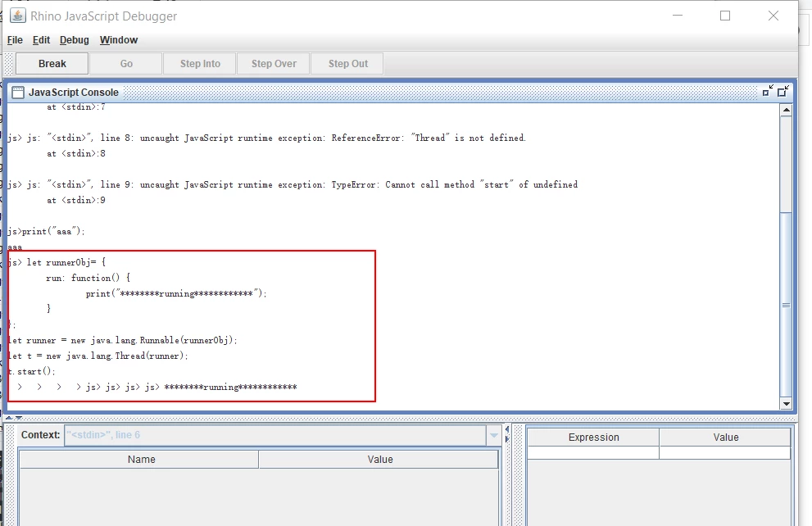Click 'let t = new java.lang.Thread(runner);' line
This screenshot has width=812, height=526.
(x=98, y=356)
